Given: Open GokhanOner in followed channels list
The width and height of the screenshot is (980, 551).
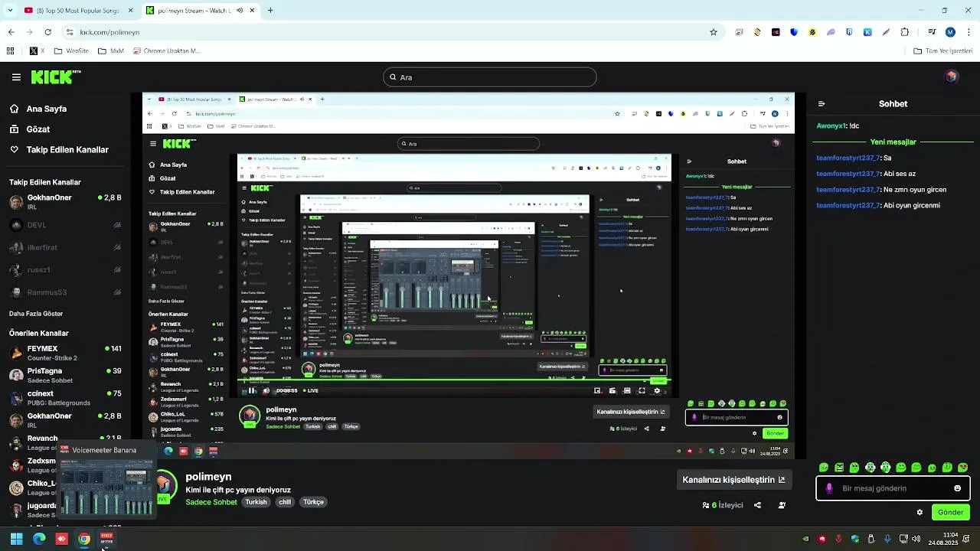Looking at the screenshot, I should tap(65, 202).
